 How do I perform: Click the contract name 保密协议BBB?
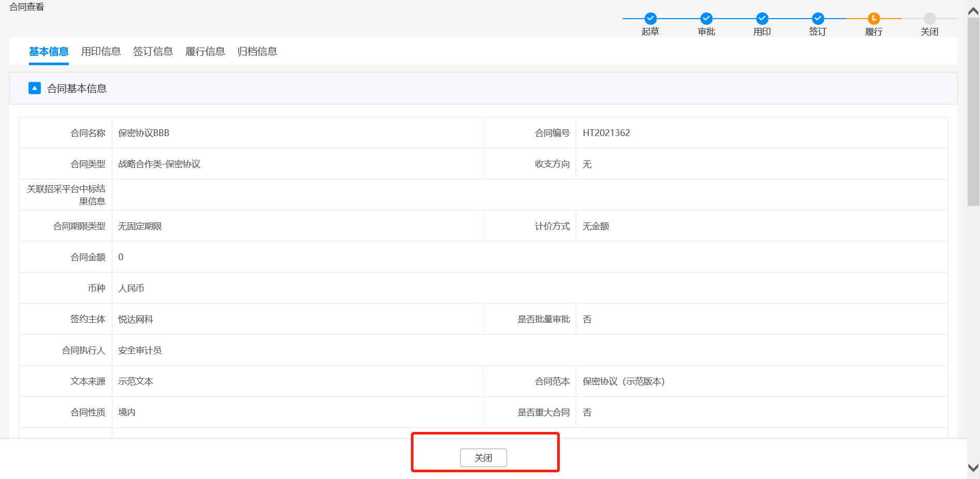pos(144,133)
